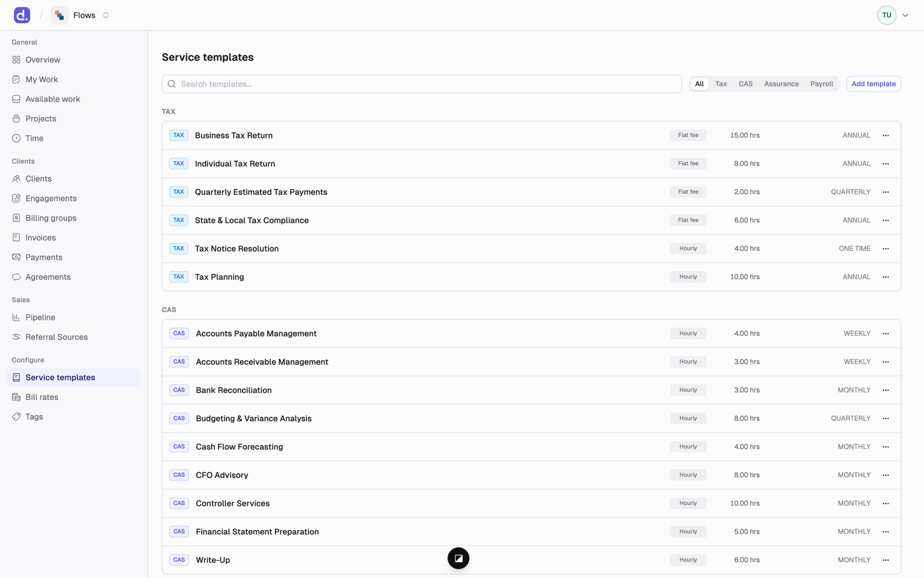Viewport: 924px width, 578px height.
Task: Open the Time page
Action: (74, 138)
